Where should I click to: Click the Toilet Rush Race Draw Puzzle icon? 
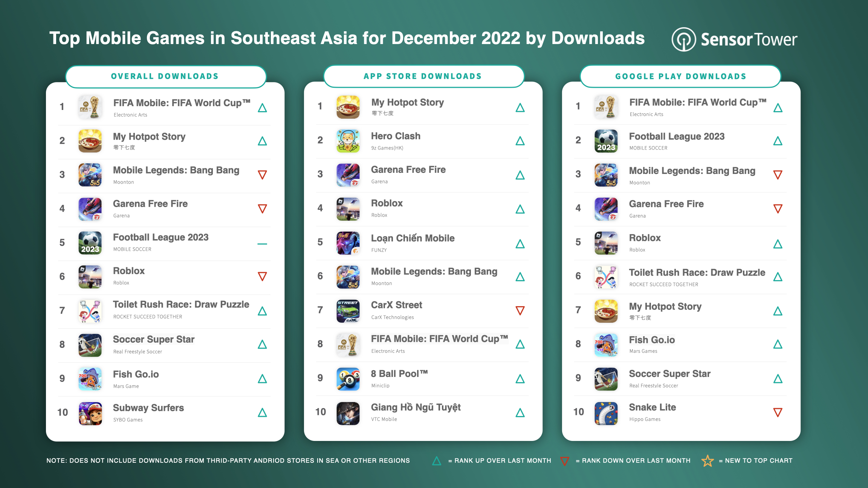pyautogui.click(x=92, y=310)
